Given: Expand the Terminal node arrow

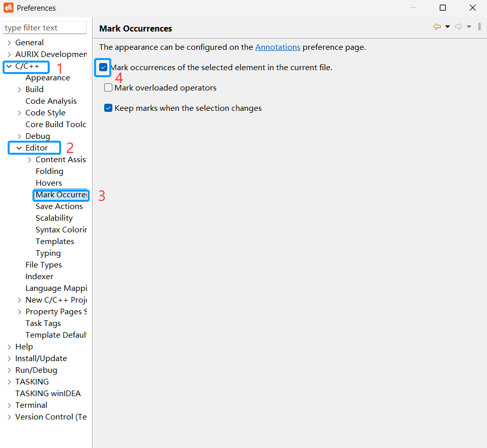Looking at the screenshot, I should pyautogui.click(x=9, y=405).
